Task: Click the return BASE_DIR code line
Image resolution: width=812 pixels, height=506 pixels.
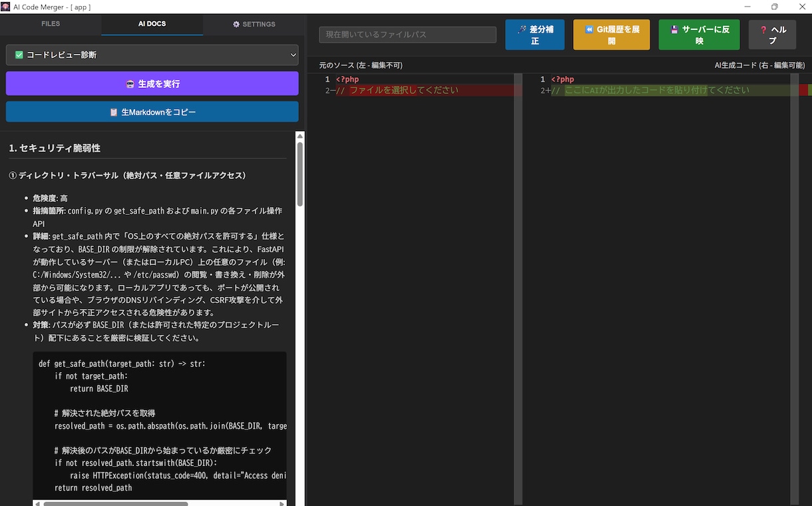Action: (99, 388)
